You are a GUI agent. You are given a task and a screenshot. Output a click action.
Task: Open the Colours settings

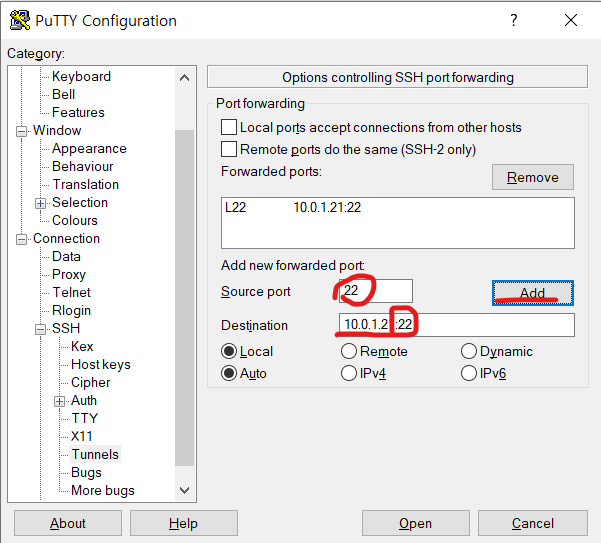coord(75,220)
